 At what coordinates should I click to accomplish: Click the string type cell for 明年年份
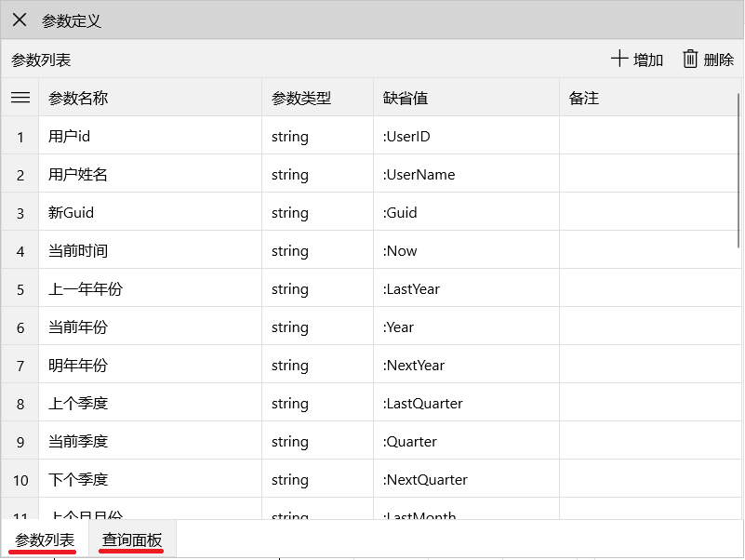click(x=317, y=365)
